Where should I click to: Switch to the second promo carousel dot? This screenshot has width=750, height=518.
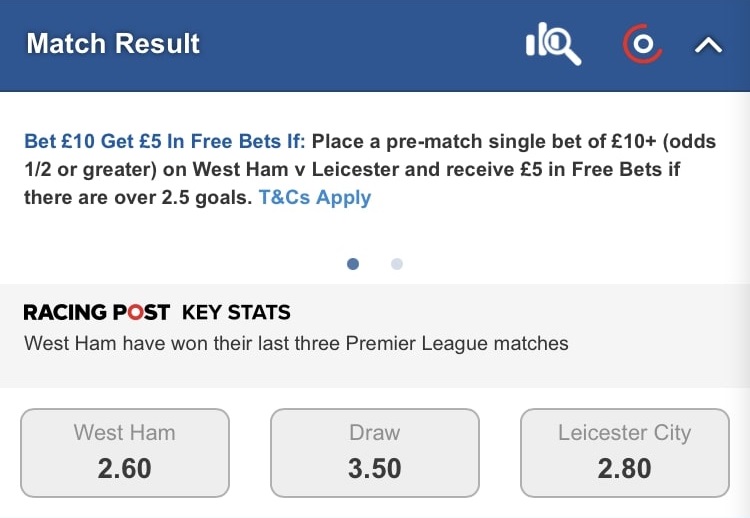[x=397, y=264]
